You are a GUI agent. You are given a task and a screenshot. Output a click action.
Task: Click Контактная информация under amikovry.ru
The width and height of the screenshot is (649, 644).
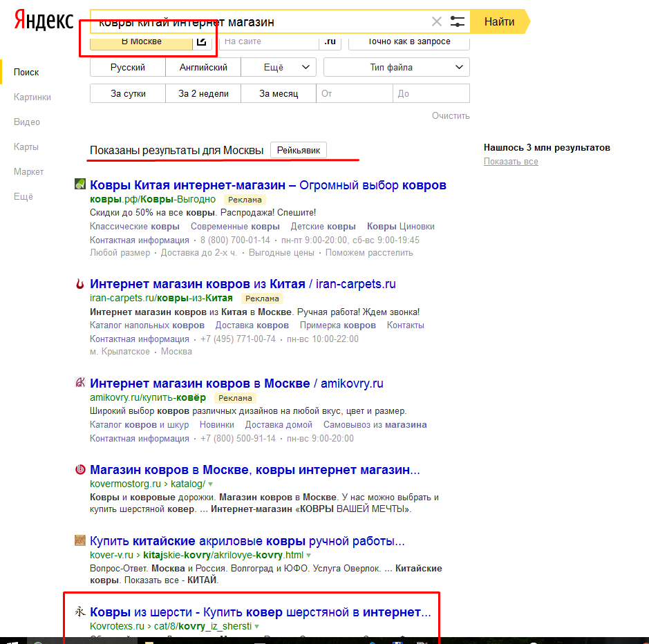140,438
